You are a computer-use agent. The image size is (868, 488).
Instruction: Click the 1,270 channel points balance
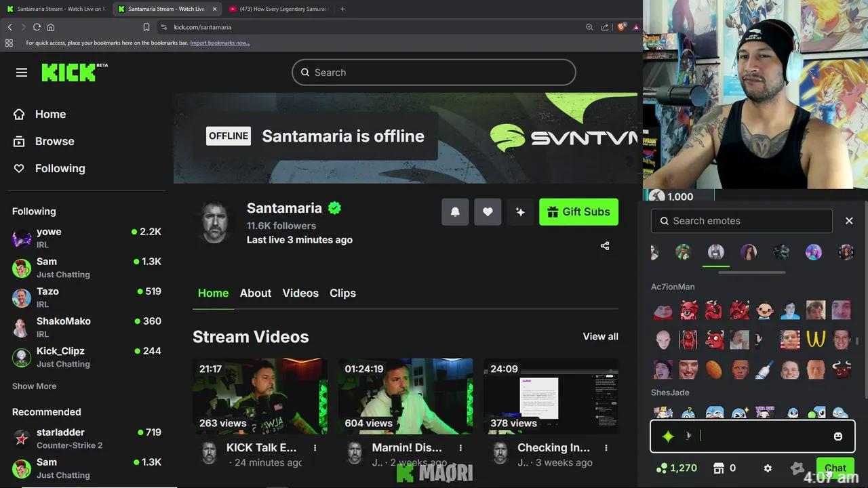point(677,468)
